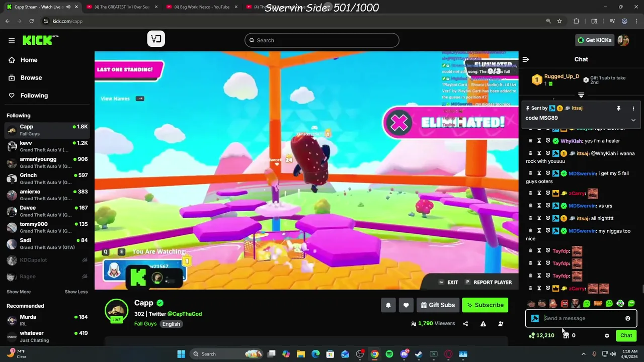
Task: Insert the red angry face quick emote
Action: point(565,304)
